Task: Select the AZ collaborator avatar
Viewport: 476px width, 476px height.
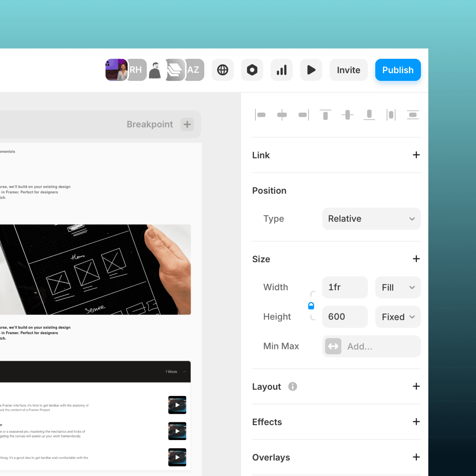Action: point(194,70)
